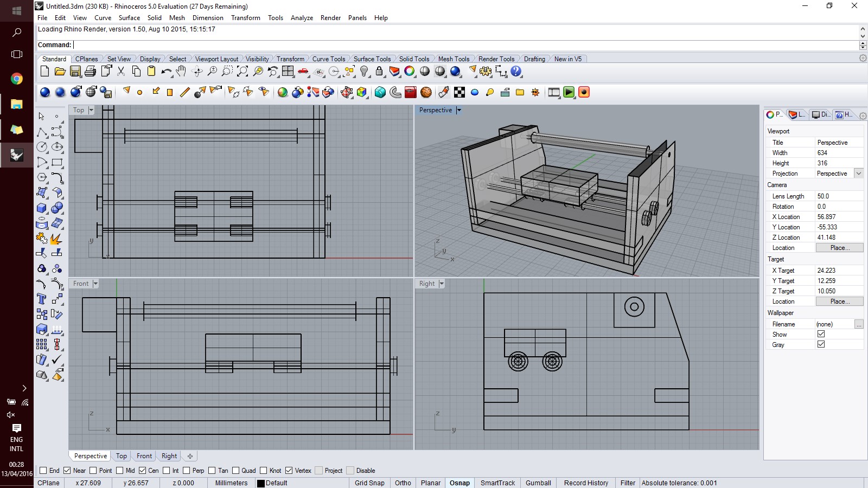This screenshot has height=488, width=868.
Task: Select the Box solid tool
Action: pyautogui.click(x=42, y=208)
